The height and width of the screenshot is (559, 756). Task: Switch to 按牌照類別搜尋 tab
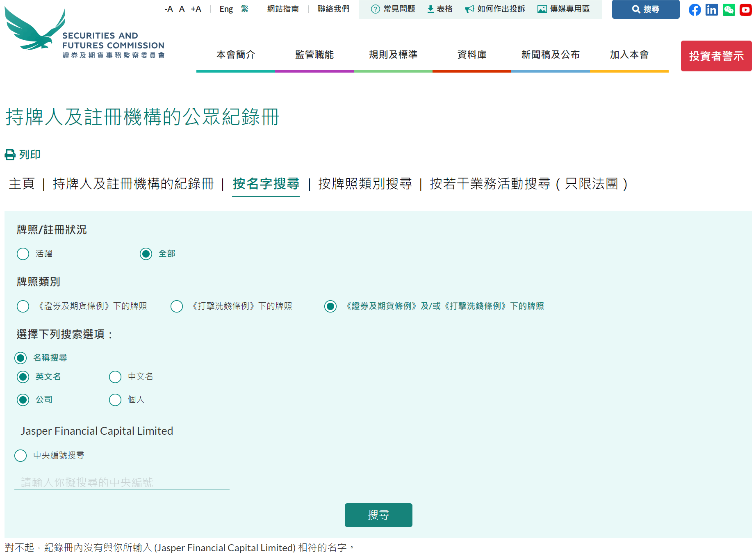[365, 184]
